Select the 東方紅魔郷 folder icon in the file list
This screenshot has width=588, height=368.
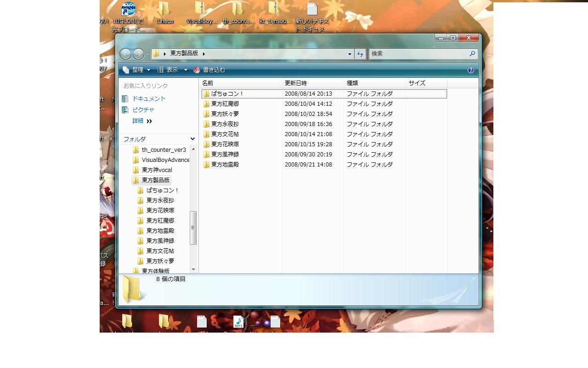(x=206, y=104)
